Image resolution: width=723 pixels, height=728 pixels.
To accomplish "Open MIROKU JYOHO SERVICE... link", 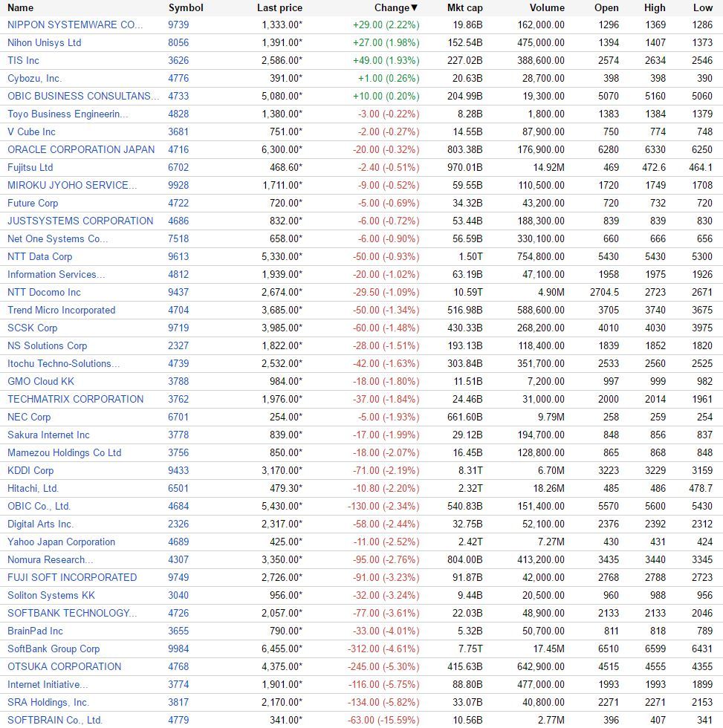I will 72,185.
